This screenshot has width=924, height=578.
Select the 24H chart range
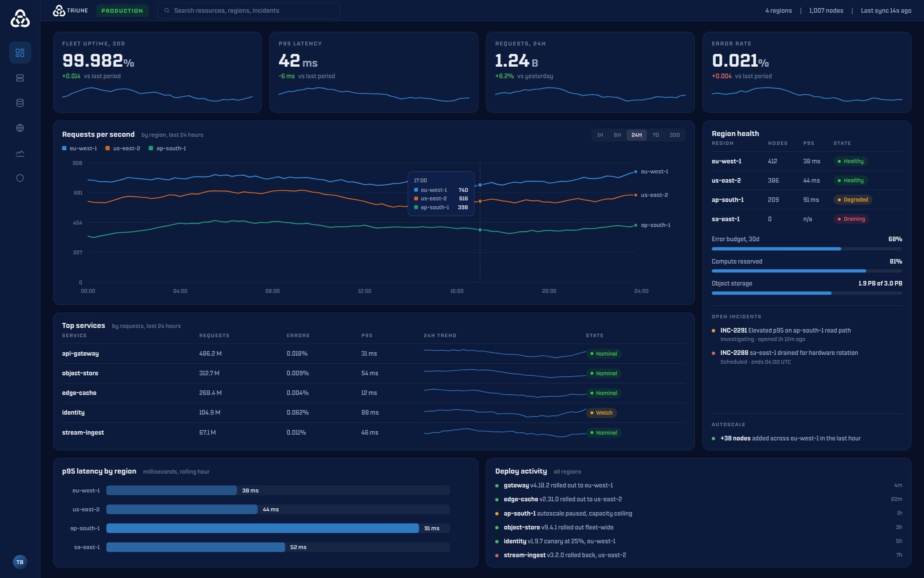tap(636, 135)
